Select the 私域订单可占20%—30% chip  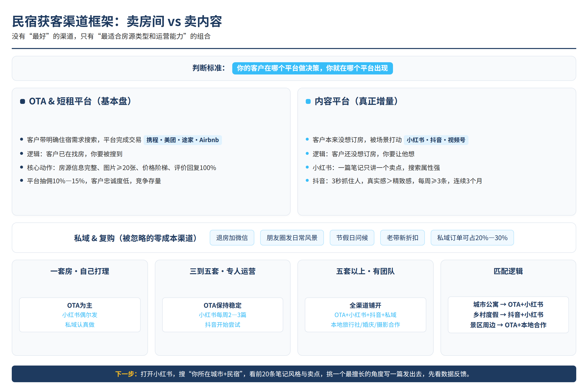472,238
